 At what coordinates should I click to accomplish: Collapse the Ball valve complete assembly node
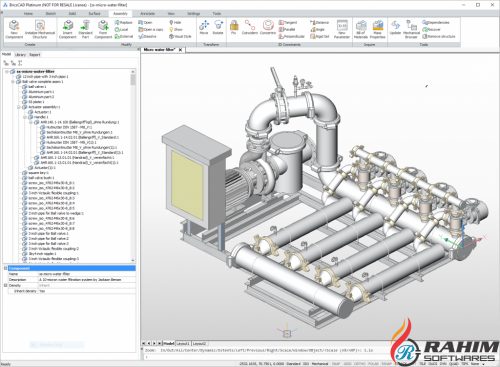[x=13, y=81]
